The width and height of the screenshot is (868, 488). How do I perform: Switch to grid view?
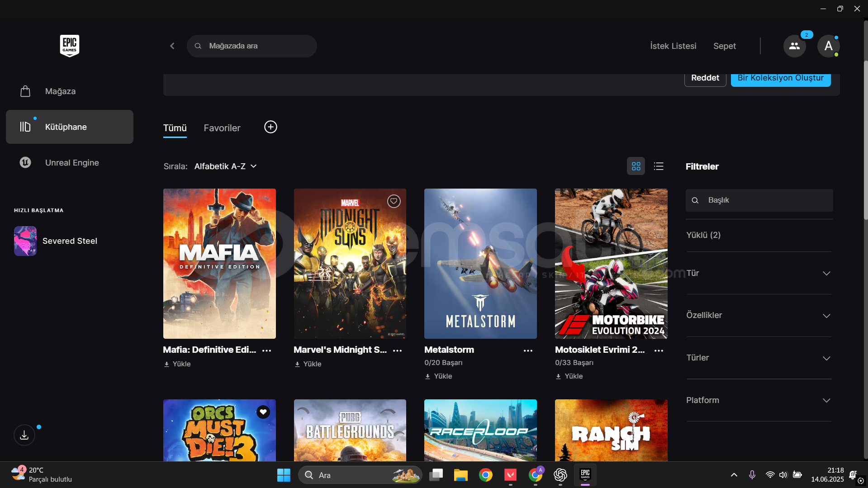point(636,166)
